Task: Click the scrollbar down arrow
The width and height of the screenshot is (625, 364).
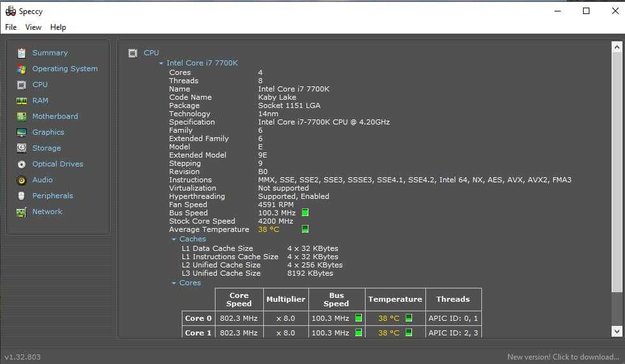Action: coord(617,332)
